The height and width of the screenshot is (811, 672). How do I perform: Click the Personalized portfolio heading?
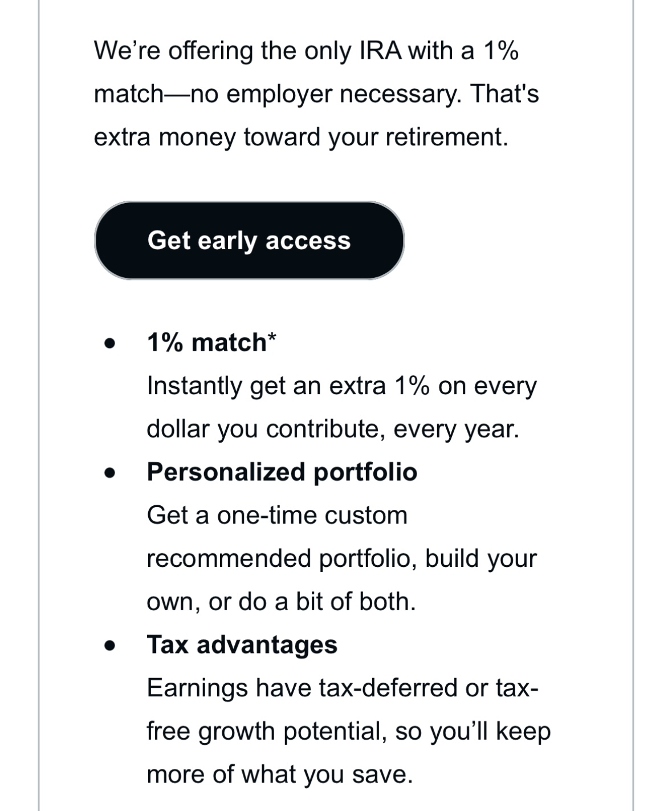tap(283, 472)
